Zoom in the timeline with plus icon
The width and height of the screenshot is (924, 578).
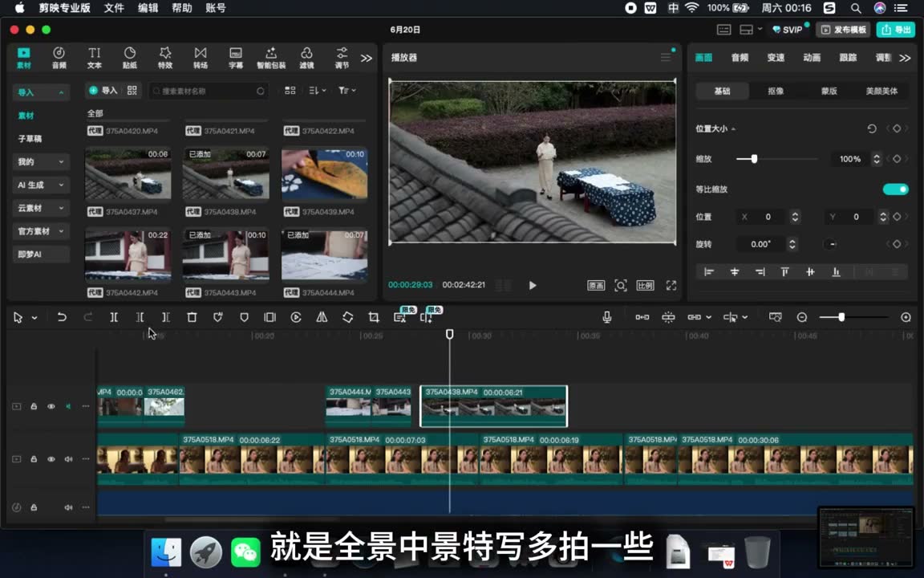[x=906, y=317]
